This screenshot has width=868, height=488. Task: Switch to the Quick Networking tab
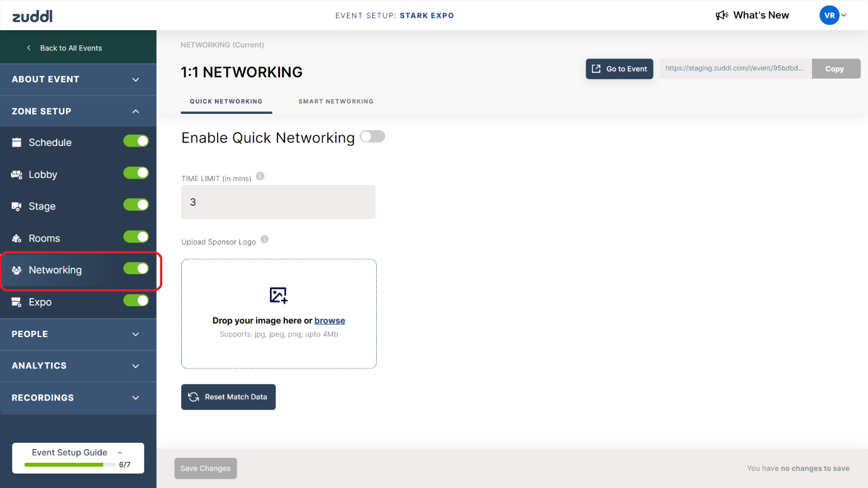coord(226,101)
